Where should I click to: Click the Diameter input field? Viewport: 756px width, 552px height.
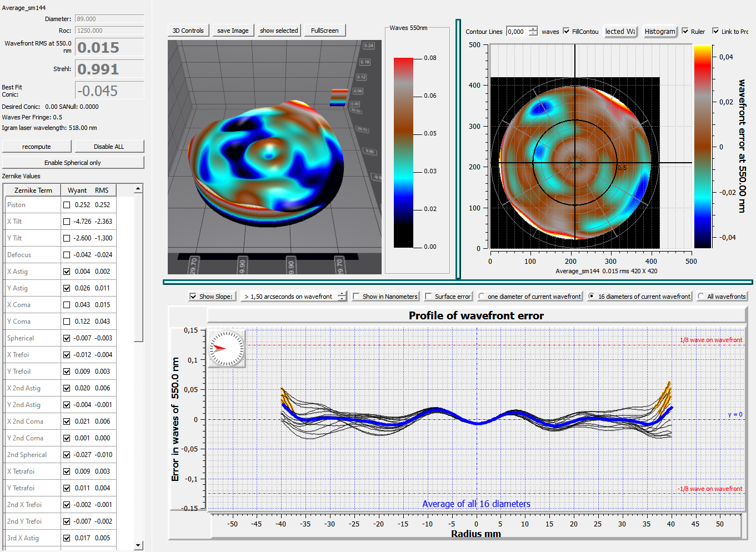(x=109, y=19)
